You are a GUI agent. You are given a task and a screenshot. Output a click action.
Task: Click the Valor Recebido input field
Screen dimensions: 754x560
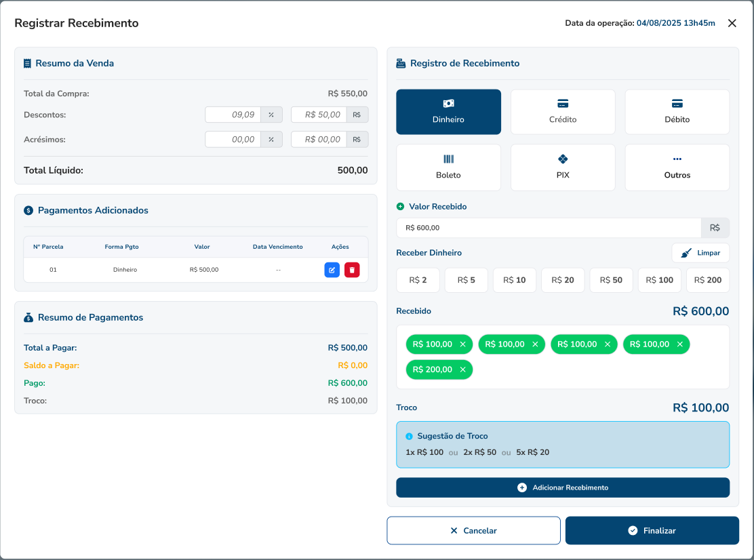click(x=548, y=228)
